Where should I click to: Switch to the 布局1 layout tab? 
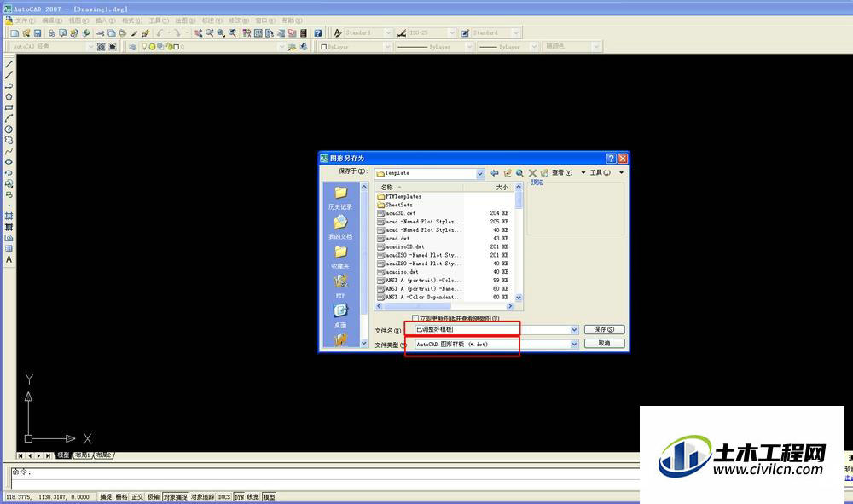(x=82, y=455)
